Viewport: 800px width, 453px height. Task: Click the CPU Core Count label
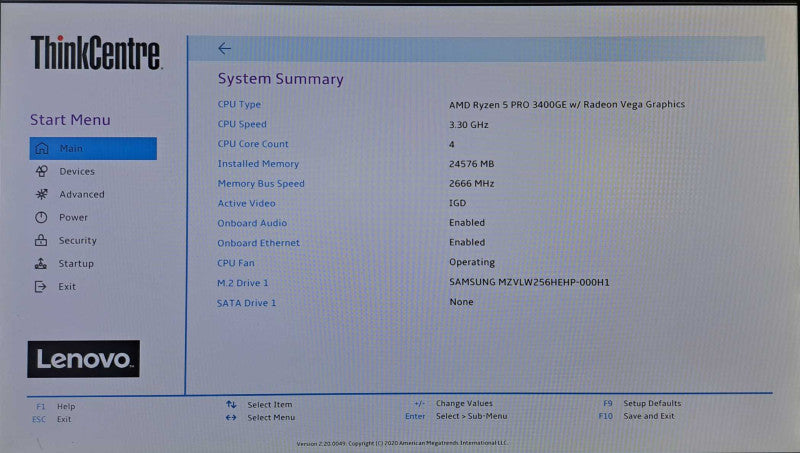pyautogui.click(x=253, y=144)
